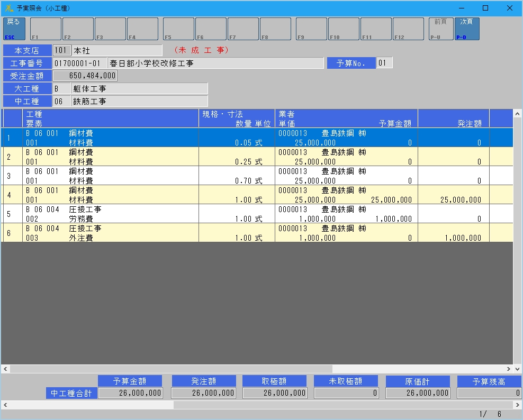Click the app icon in the title bar
The height and width of the screenshot is (420, 523).
[8, 8]
